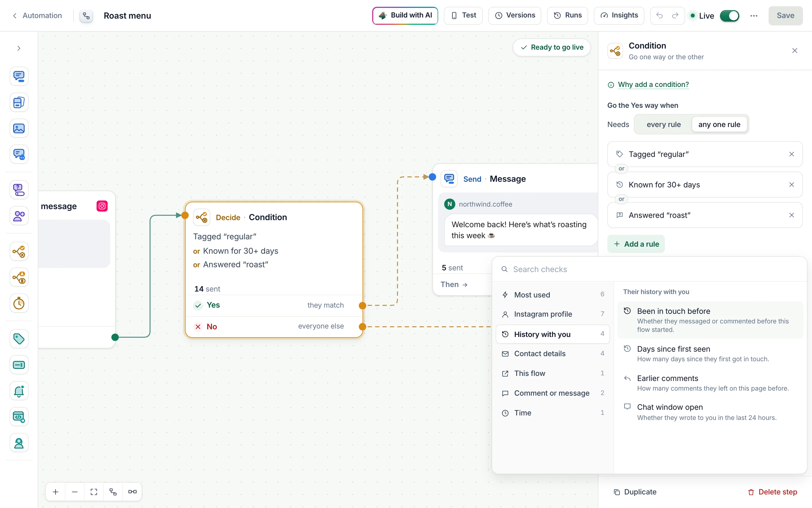Image resolution: width=812 pixels, height=508 pixels.
Task: Open the Versions panel
Action: pyautogui.click(x=515, y=16)
